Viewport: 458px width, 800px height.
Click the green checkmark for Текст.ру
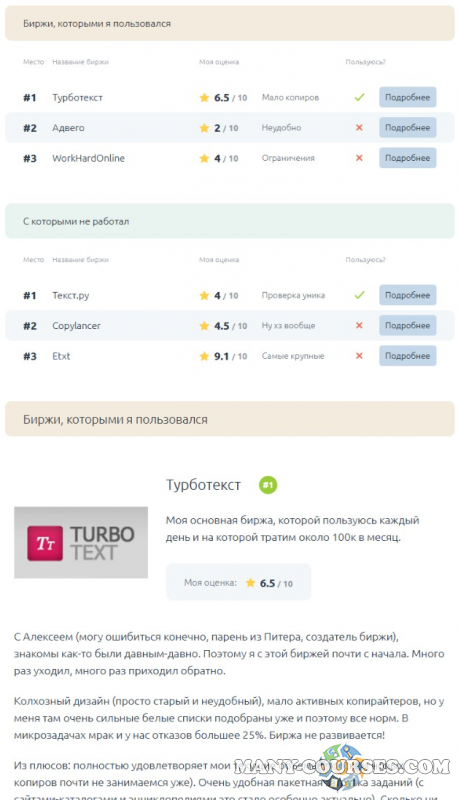point(360,295)
